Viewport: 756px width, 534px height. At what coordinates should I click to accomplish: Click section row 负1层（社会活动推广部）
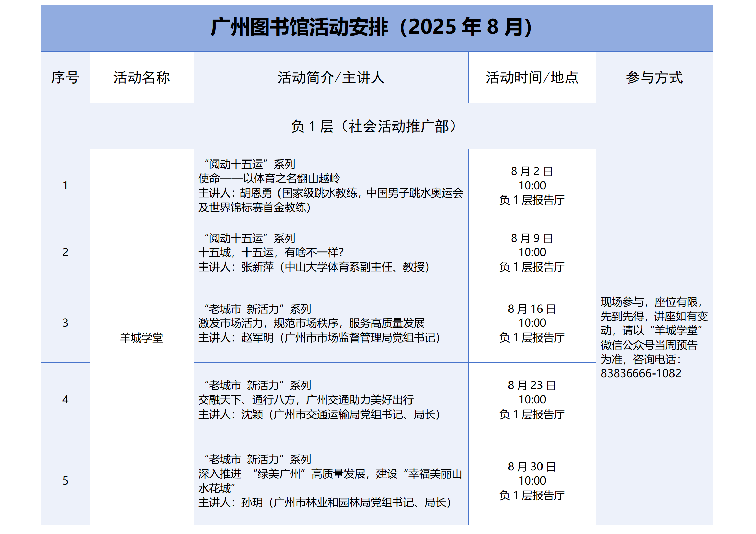pyautogui.click(x=377, y=126)
